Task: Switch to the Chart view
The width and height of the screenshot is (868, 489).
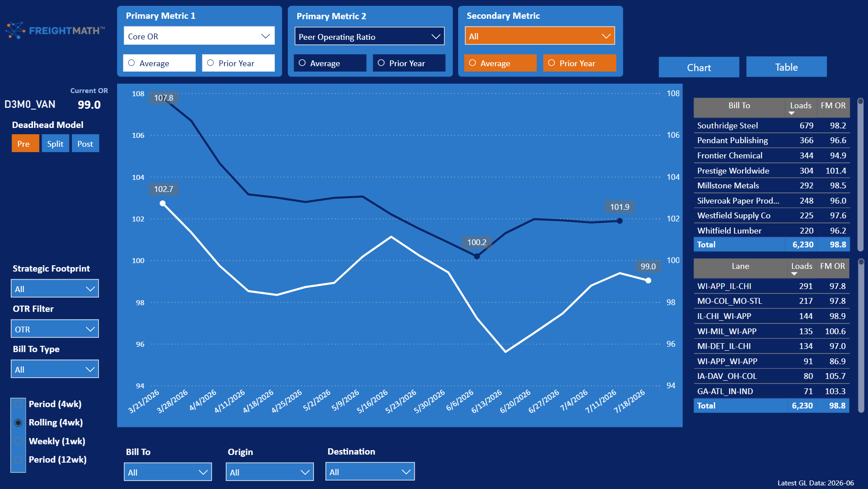Action: click(699, 67)
